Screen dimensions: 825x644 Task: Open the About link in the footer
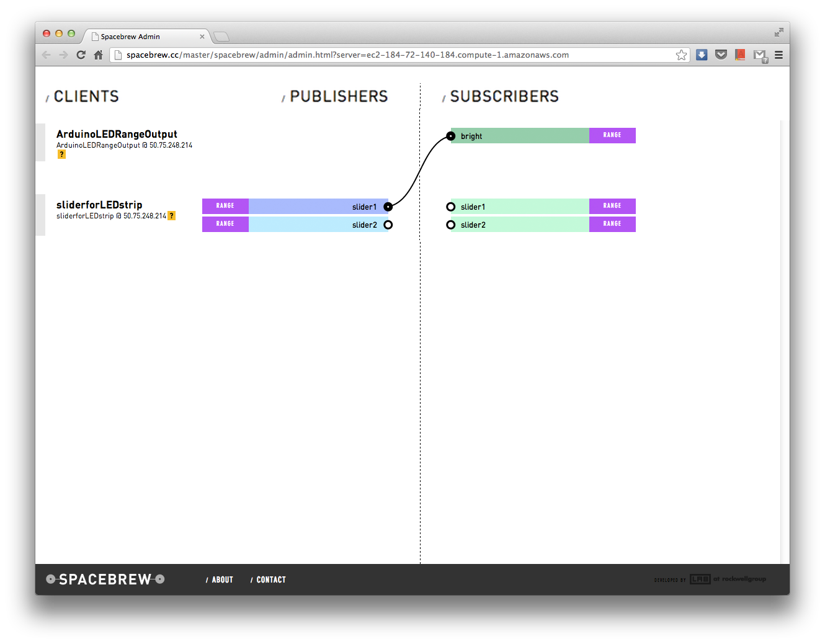(x=220, y=579)
